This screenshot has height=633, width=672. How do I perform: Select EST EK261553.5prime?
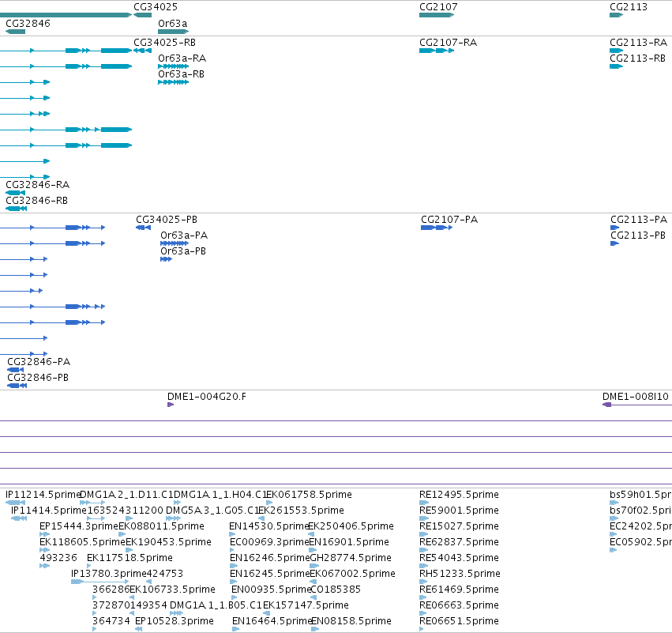tap(301, 511)
